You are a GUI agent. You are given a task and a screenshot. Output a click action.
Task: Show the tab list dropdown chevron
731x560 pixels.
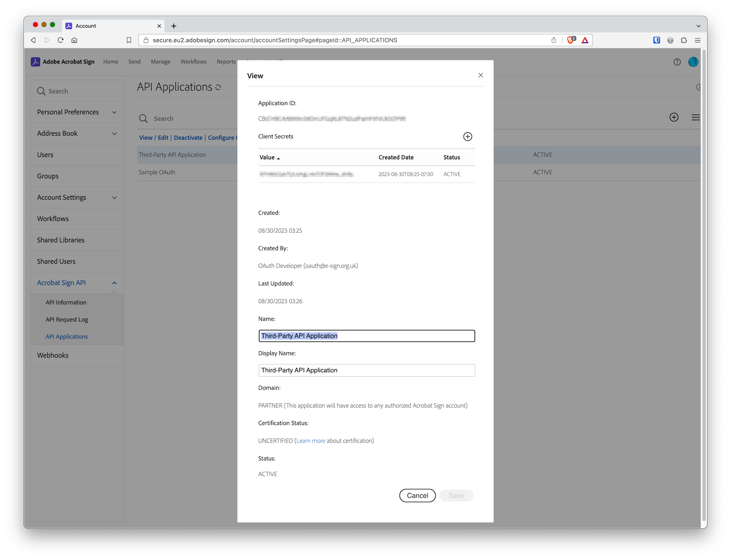(699, 26)
